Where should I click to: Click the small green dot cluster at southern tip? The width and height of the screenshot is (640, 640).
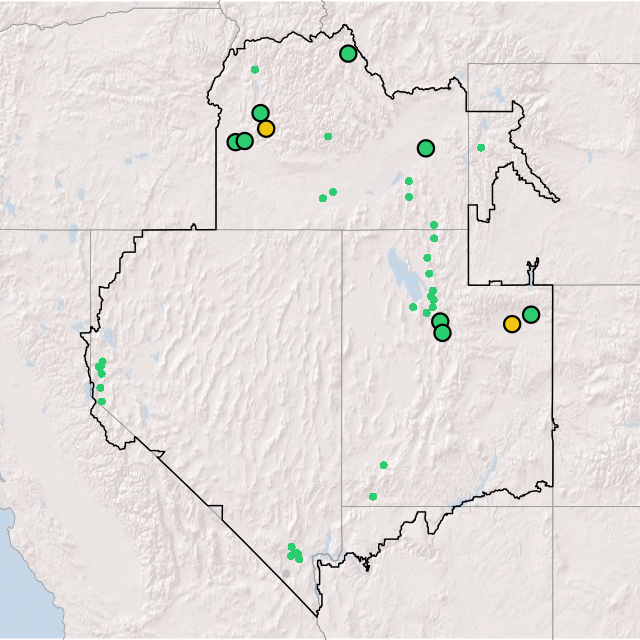(x=295, y=553)
